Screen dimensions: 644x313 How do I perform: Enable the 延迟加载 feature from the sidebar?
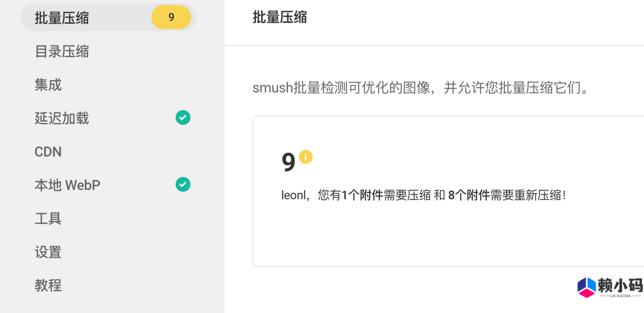tap(61, 118)
